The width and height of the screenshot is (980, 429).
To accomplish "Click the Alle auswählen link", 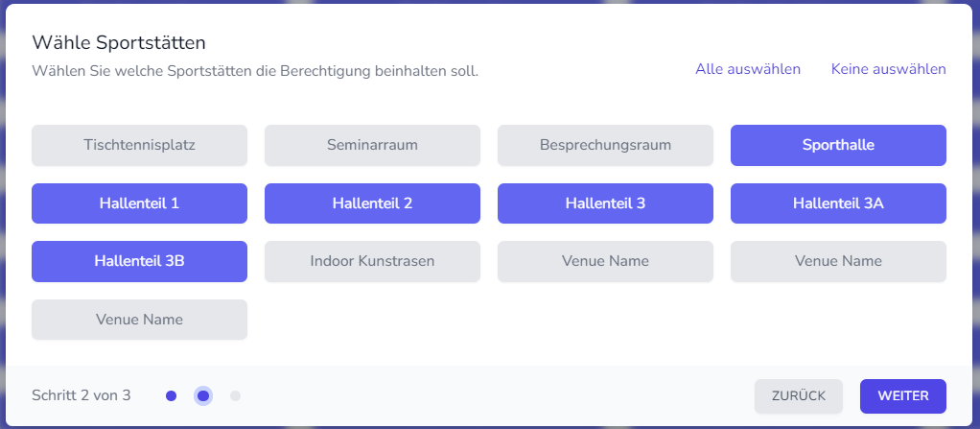I will (748, 69).
